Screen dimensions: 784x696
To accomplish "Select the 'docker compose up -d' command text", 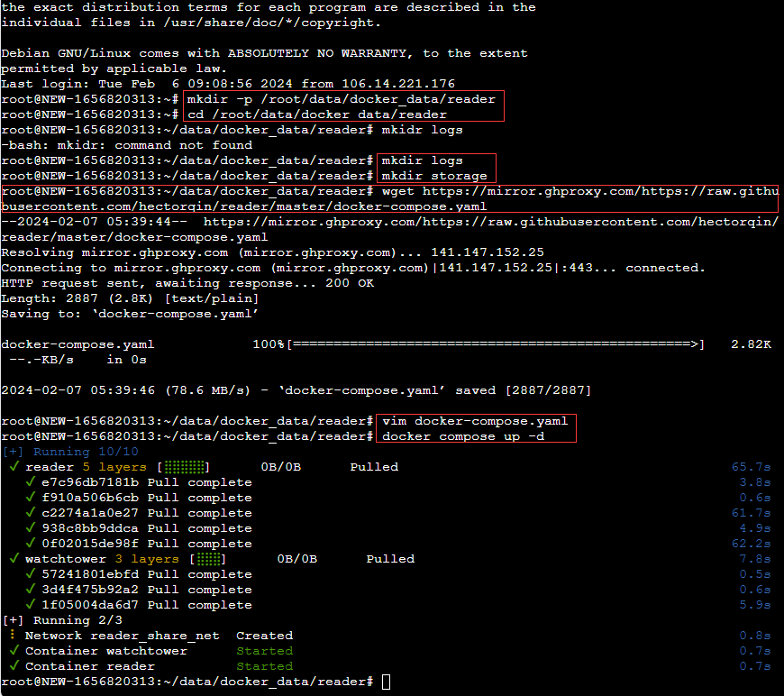I will (x=464, y=436).
